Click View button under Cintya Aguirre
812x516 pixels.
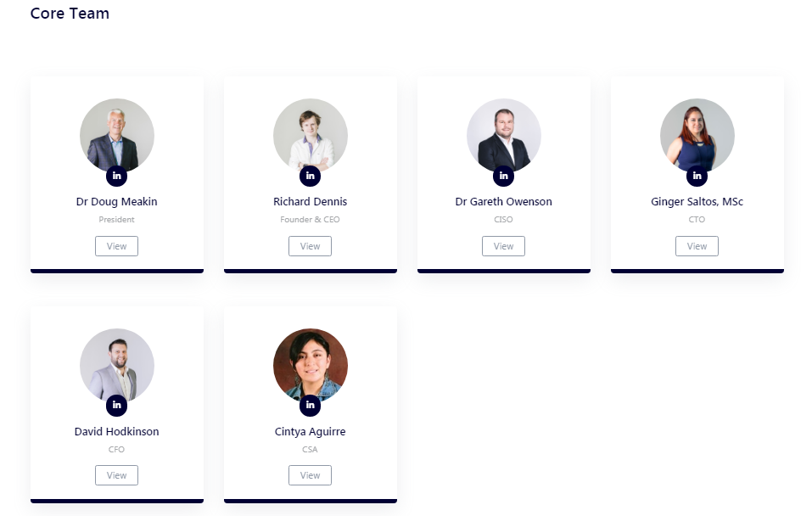(x=311, y=475)
